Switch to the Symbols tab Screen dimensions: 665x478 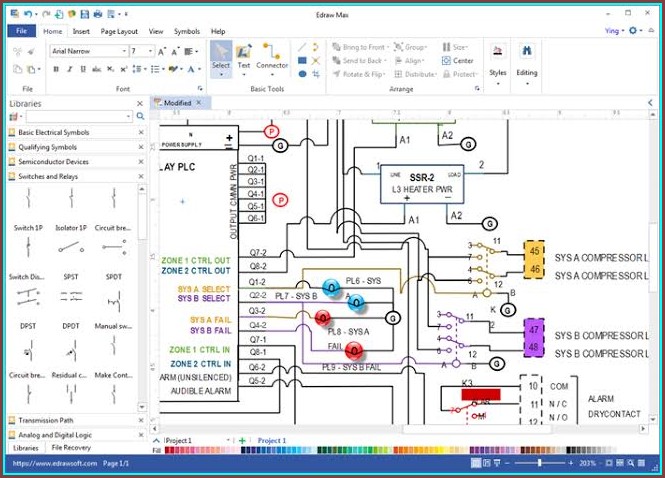coord(187,31)
